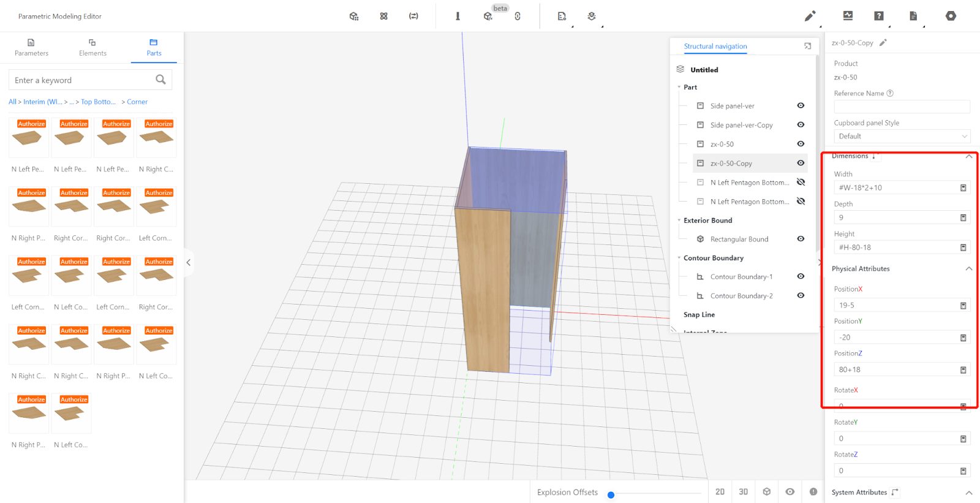Click edit icon next to zx-0-50-Copy title
980x503 pixels.
pos(883,43)
